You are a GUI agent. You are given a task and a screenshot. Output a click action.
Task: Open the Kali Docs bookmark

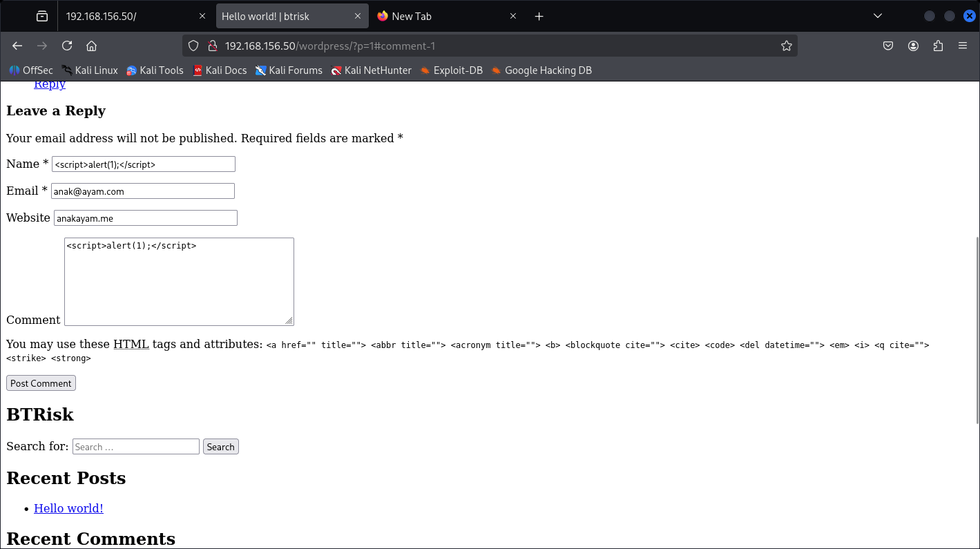pos(220,70)
